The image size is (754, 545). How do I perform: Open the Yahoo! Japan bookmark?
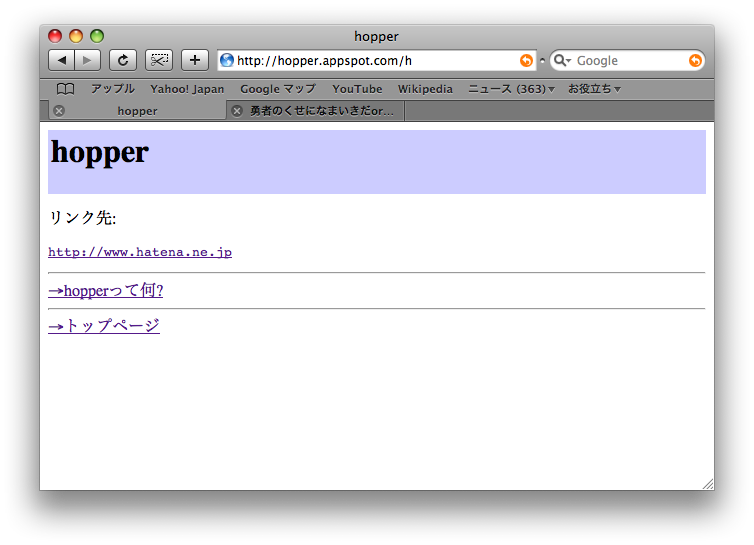[187, 89]
